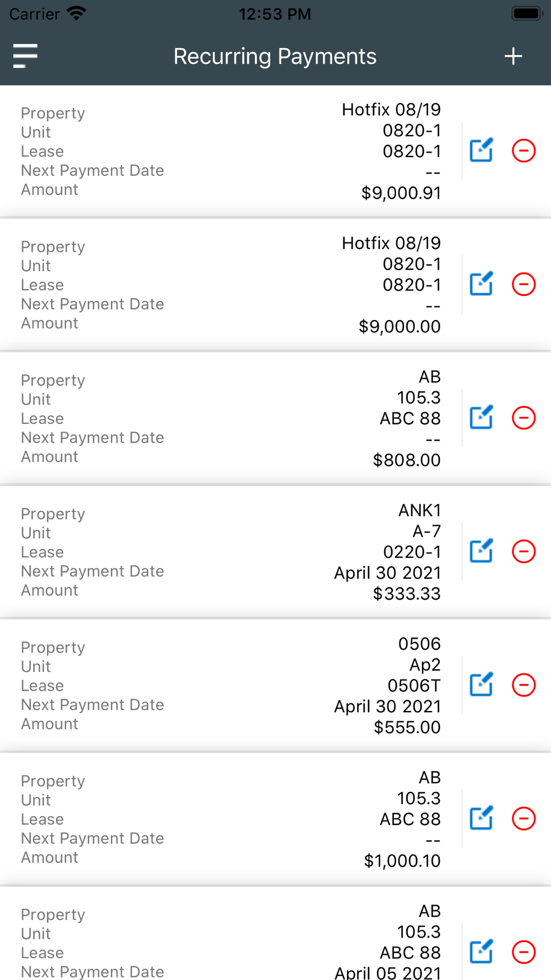Add a new recurring payment

[513, 56]
